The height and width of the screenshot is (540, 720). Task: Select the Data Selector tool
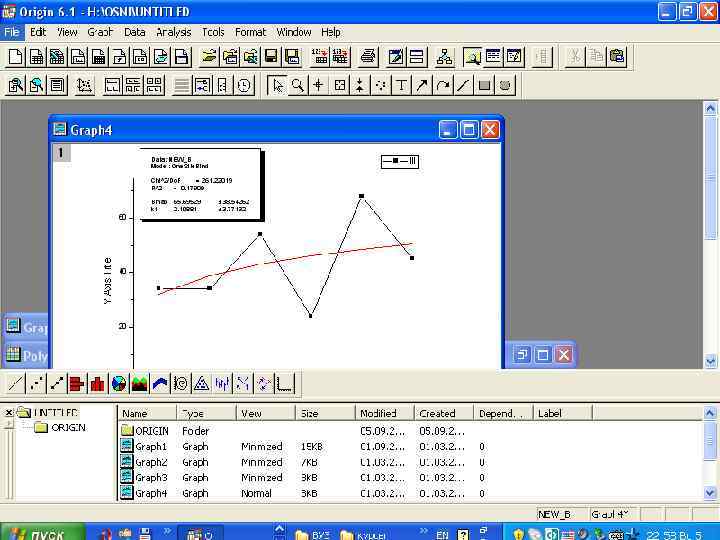click(x=360, y=85)
